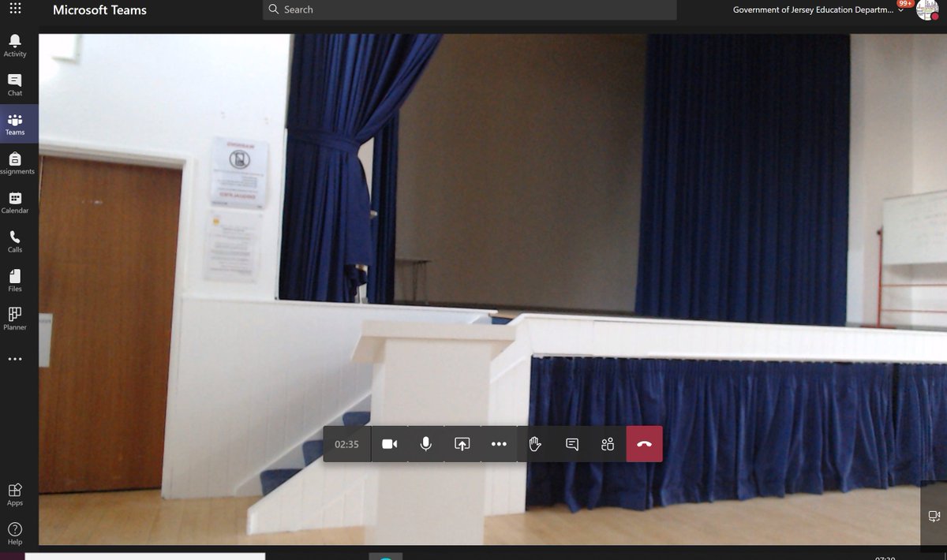Click the Search box at top
Viewport: 947px width, 560px height.
point(470,9)
